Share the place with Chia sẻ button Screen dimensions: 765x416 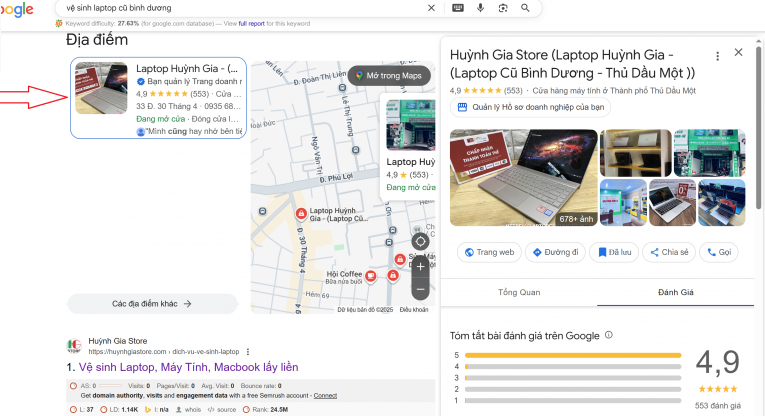[x=669, y=252]
